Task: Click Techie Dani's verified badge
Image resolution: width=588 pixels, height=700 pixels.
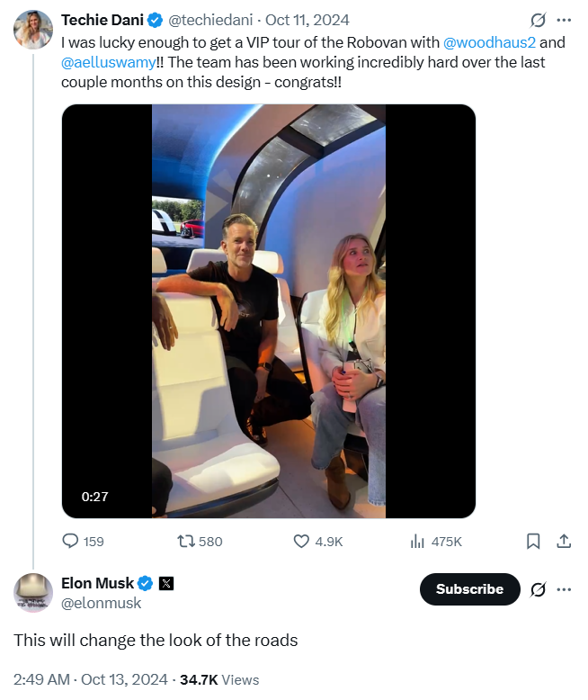Action: 156,20
